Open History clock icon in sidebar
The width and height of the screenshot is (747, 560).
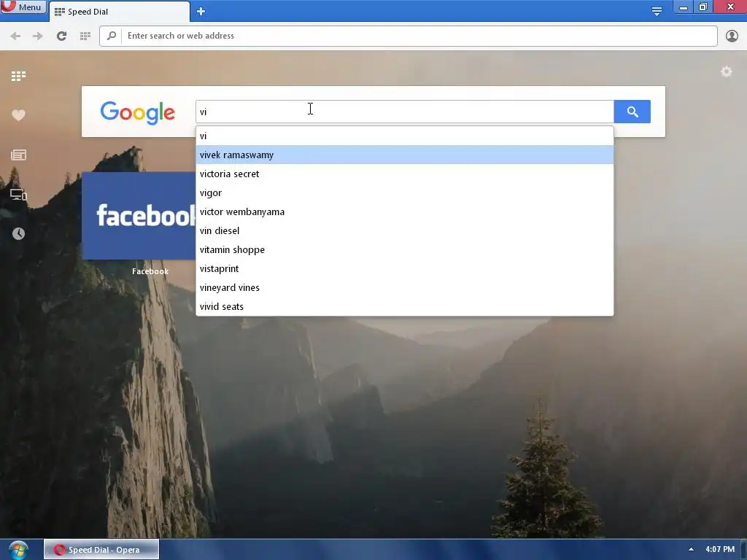click(18, 233)
